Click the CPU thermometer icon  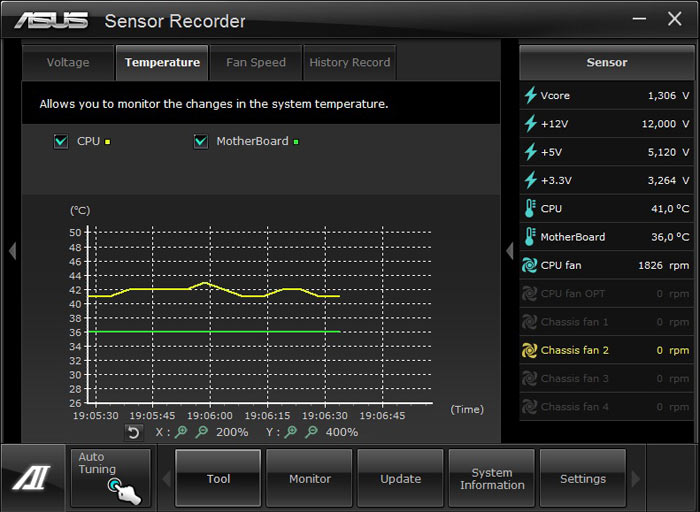coord(530,208)
